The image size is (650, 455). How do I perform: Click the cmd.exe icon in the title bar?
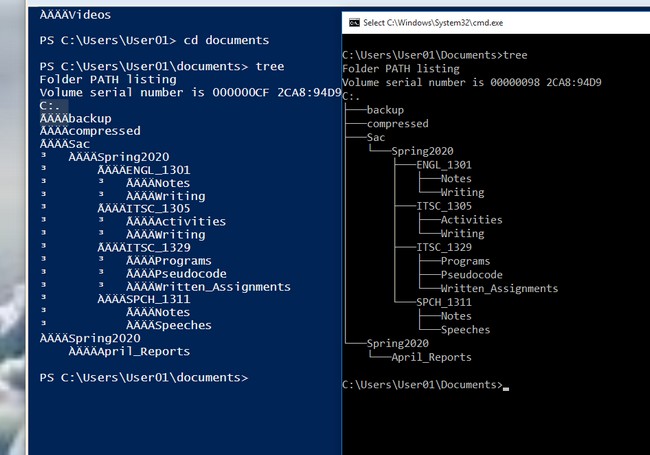coord(351,22)
